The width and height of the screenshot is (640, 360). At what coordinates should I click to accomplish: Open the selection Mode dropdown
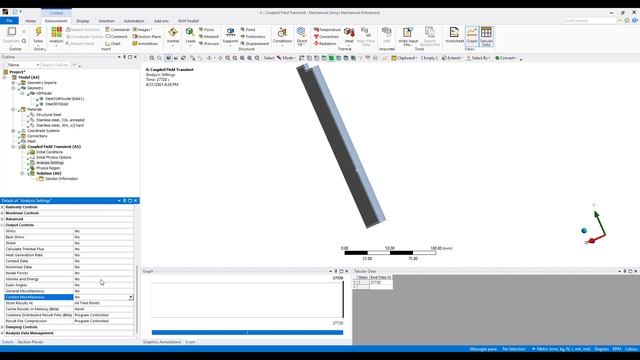pos(286,58)
